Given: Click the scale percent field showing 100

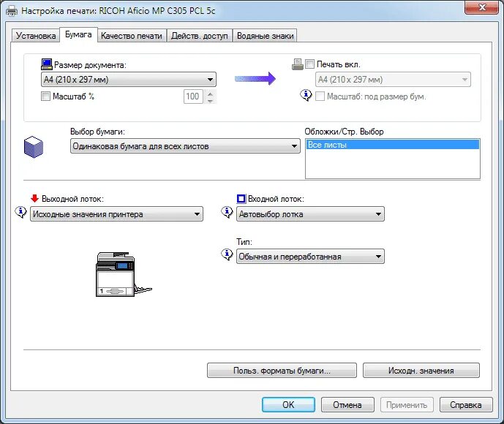Looking at the screenshot, I should [193, 96].
